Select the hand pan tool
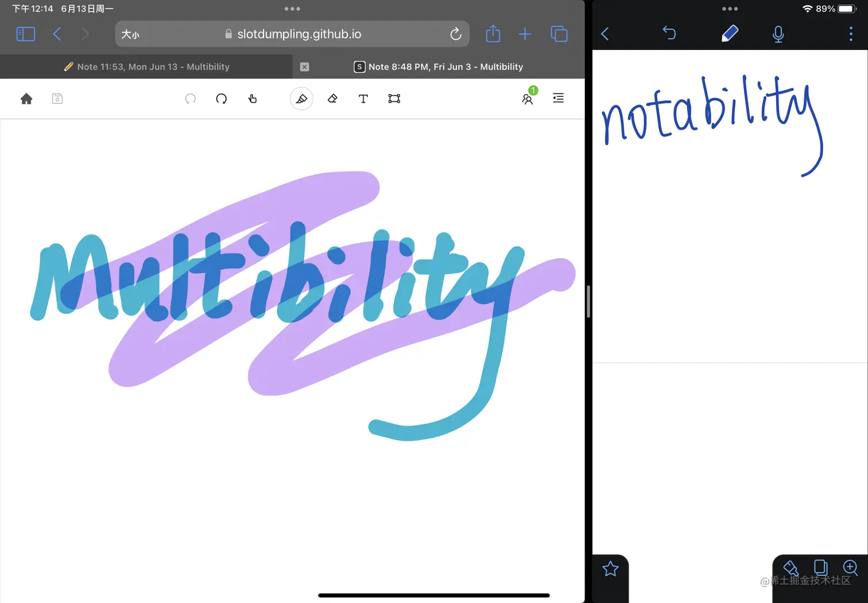This screenshot has width=868, height=603. point(253,99)
